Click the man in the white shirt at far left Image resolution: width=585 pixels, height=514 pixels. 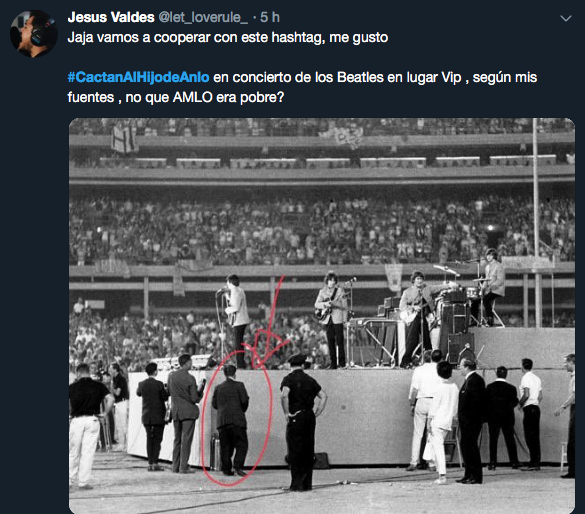tap(88, 425)
